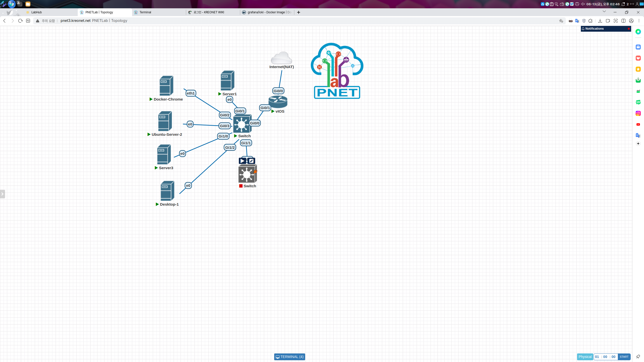Click the Switch Gi0/0 interface label

tap(255, 123)
